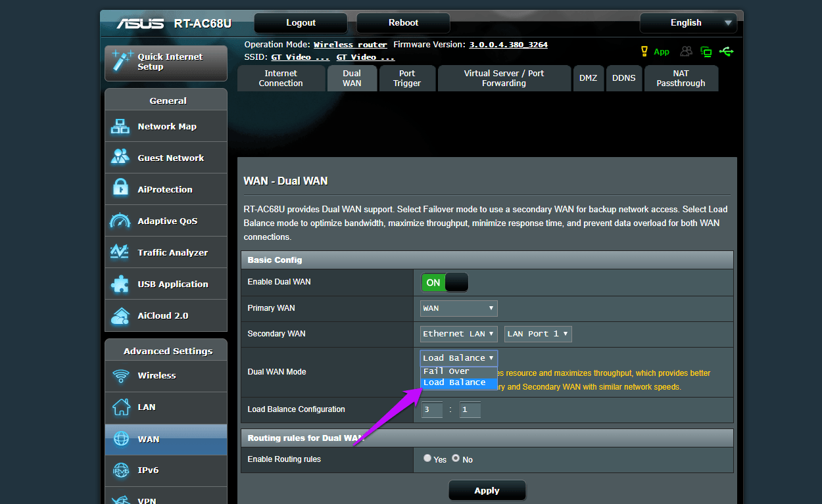Open USB Application puzzle icon

click(x=120, y=284)
